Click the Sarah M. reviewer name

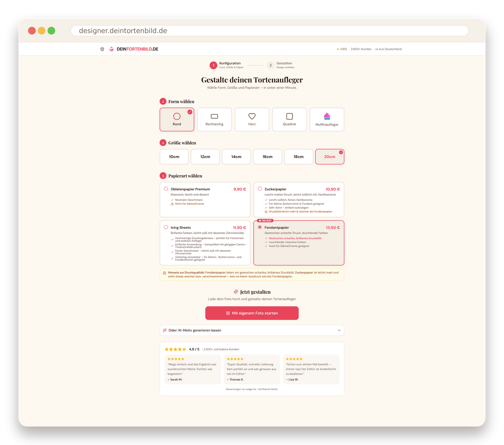point(175,380)
